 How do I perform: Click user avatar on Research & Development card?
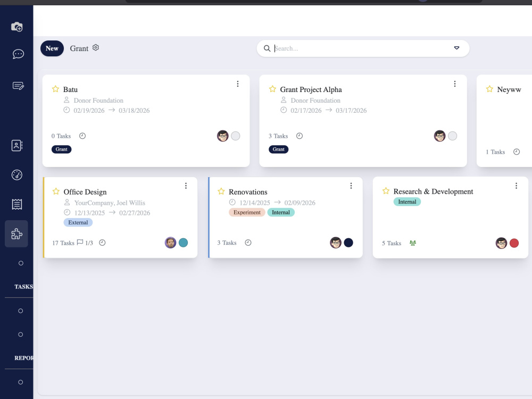(501, 243)
